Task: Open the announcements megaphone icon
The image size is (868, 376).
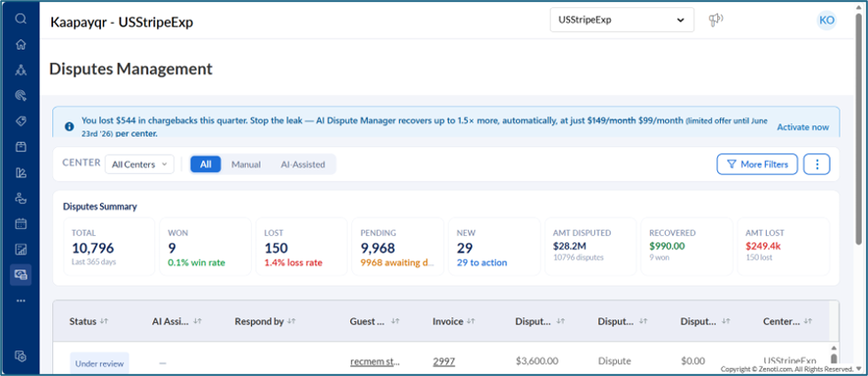Action: 716,20
